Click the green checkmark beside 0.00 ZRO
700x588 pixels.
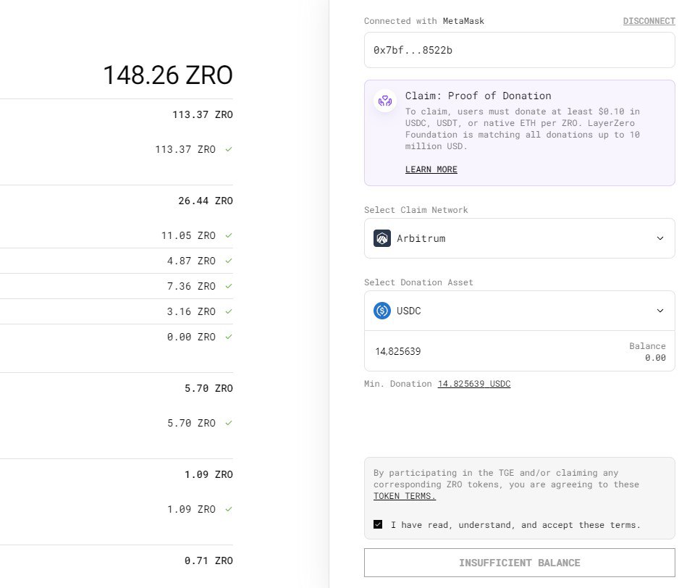[x=229, y=337]
